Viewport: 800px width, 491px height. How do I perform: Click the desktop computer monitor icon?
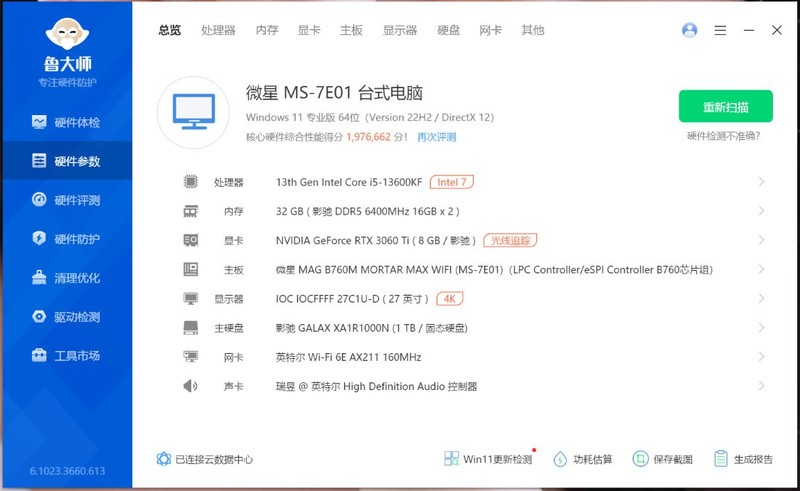(193, 112)
